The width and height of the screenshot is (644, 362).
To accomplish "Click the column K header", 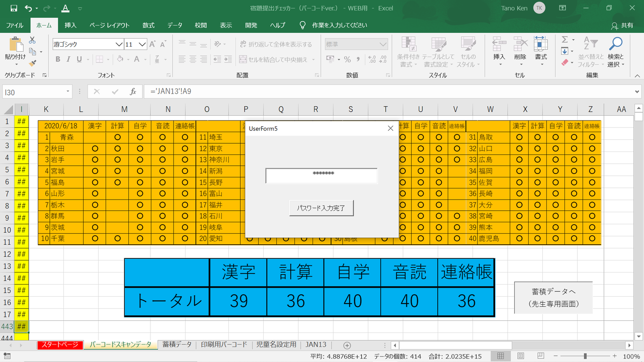I will 46,109.
